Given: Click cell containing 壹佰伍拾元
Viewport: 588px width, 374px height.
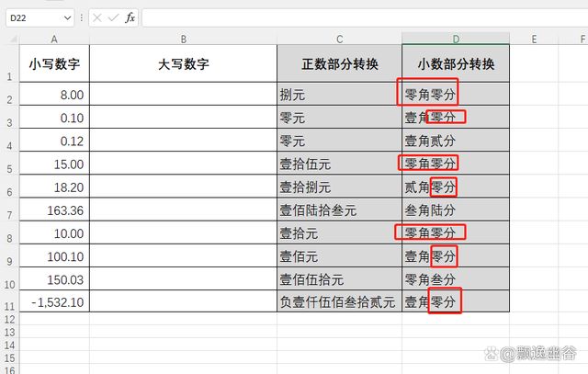Looking at the screenshot, I should tap(340, 279).
